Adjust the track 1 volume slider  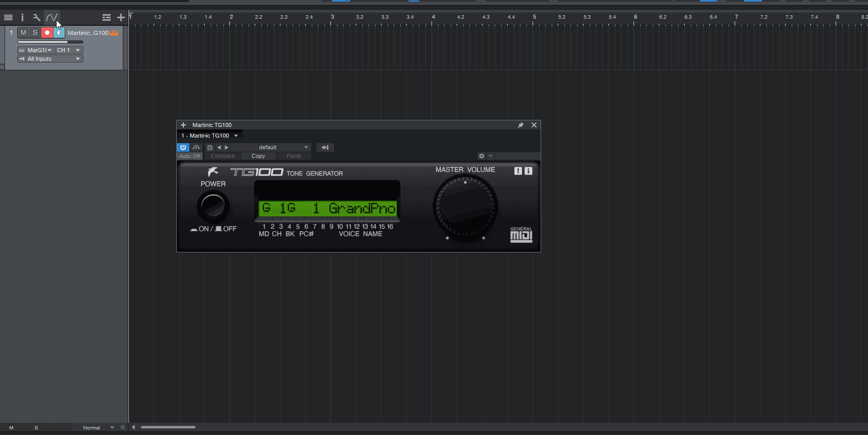[50, 42]
